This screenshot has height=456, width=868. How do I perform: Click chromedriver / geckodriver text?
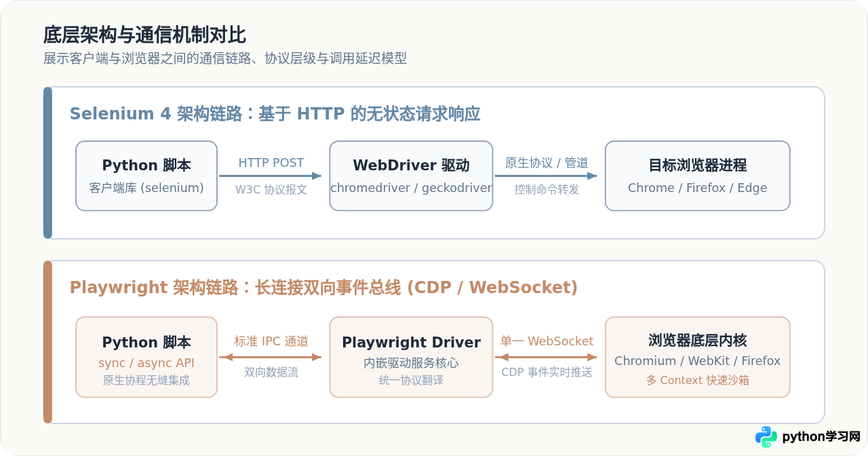[x=411, y=188]
